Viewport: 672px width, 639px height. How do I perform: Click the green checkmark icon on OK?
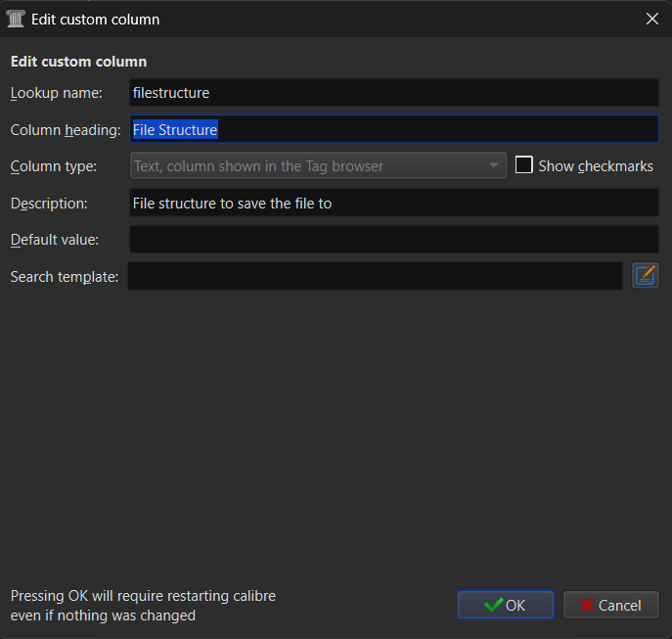[493, 605]
